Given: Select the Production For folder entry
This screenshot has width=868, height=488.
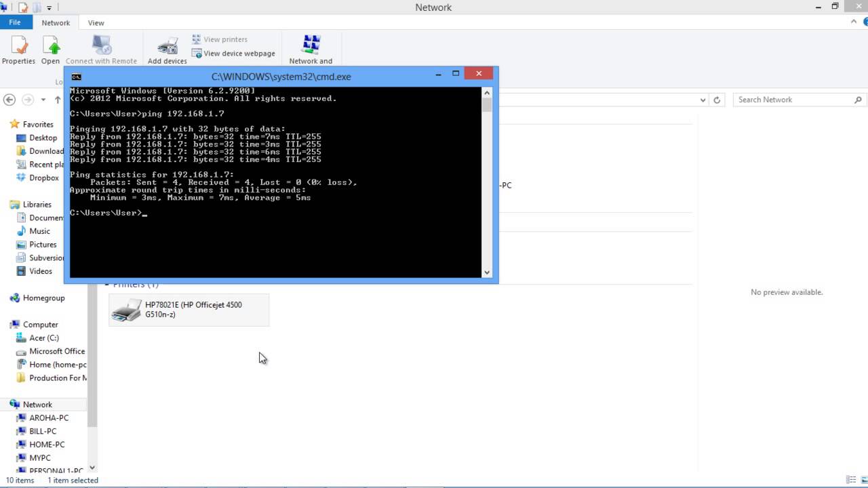Looking at the screenshot, I should point(58,378).
